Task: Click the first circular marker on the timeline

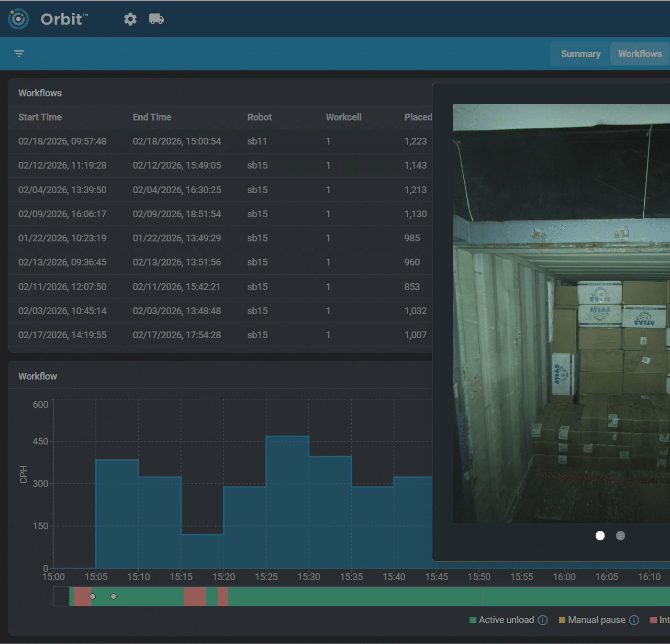Action: [93, 596]
